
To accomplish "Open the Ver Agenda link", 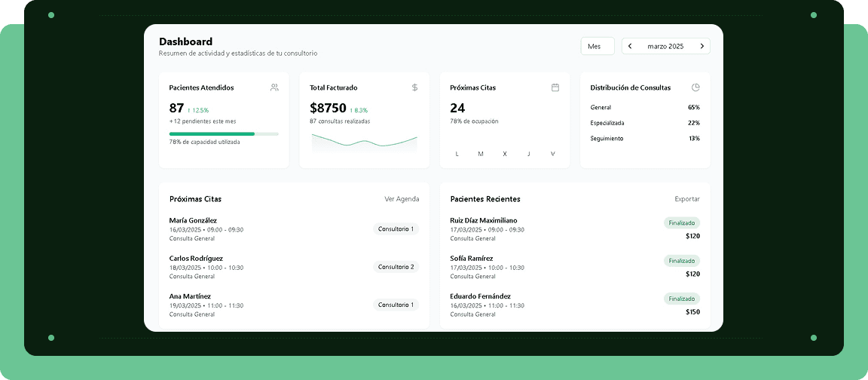I will (x=402, y=199).
